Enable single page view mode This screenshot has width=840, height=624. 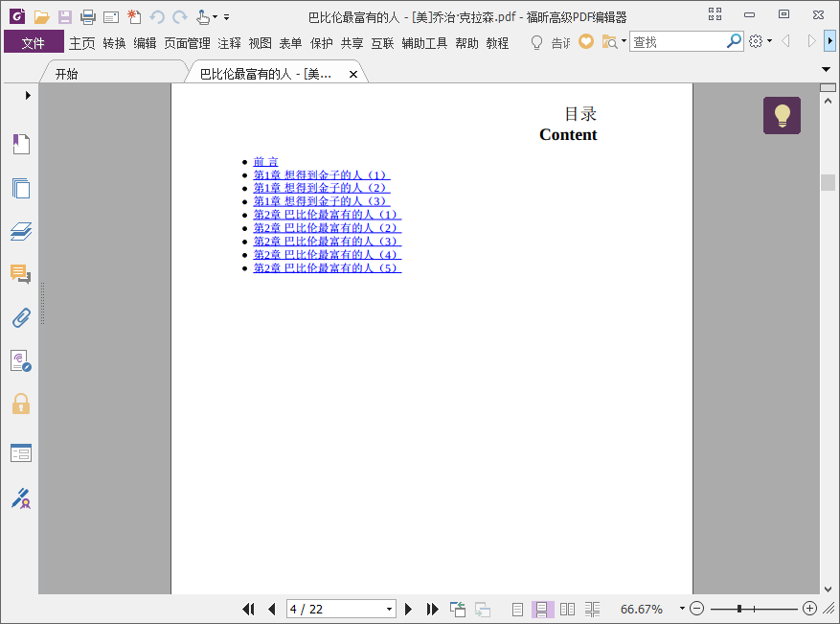pyautogui.click(x=517, y=609)
